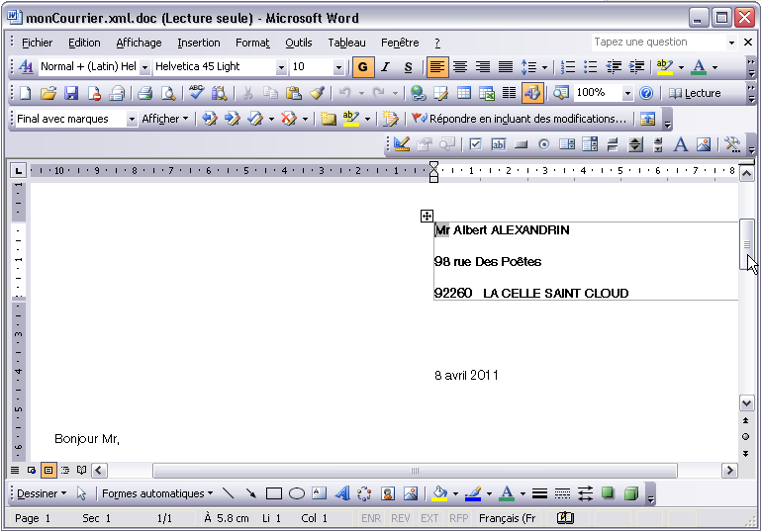Click into 'Tapez une question' help field
Screen dimensions: 761x532
point(657,43)
